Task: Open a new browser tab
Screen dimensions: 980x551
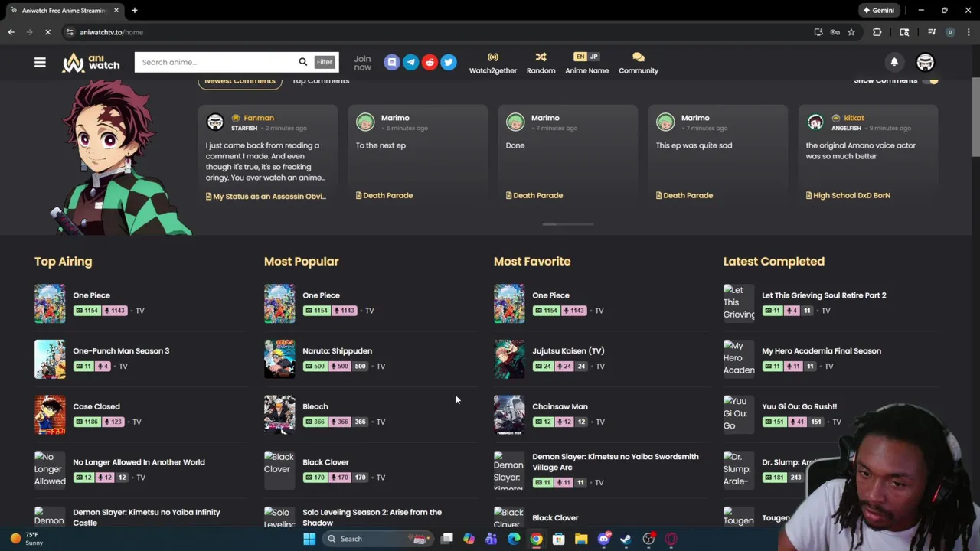Action: pos(134,10)
